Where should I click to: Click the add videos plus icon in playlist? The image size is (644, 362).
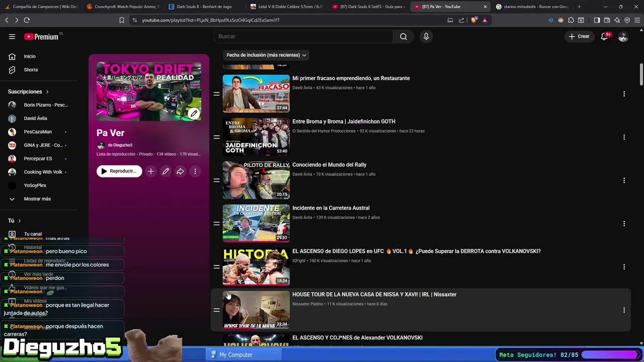click(151, 171)
